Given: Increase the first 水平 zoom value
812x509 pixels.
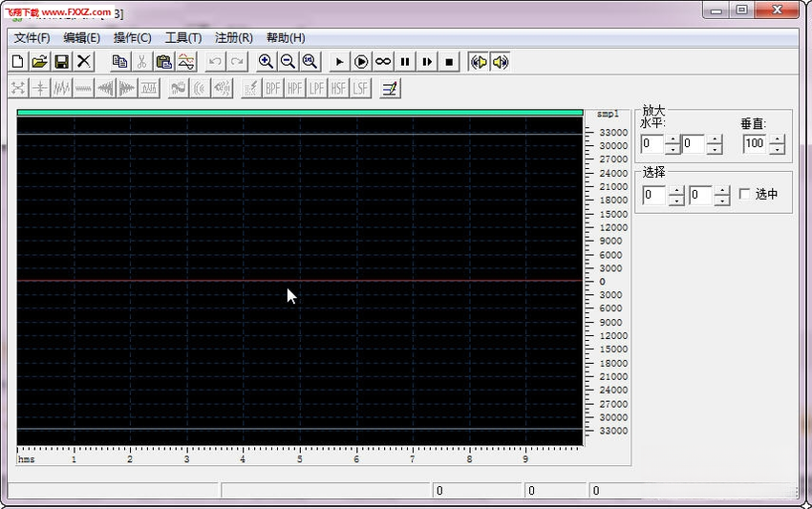Looking at the screenshot, I should (x=673, y=139).
